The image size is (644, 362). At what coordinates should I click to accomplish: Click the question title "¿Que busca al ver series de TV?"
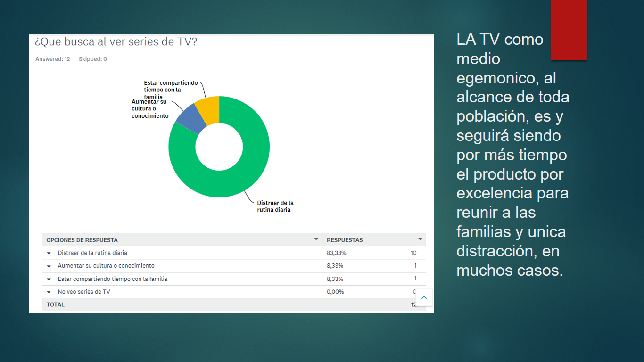click(x=116, y=42)
